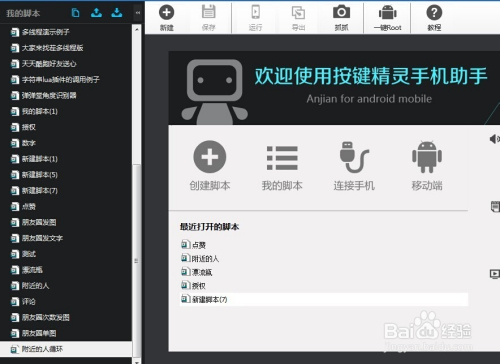Open the 抓抓 camera capture tool
Screen dimensions: 500x364
click(341, 12)
